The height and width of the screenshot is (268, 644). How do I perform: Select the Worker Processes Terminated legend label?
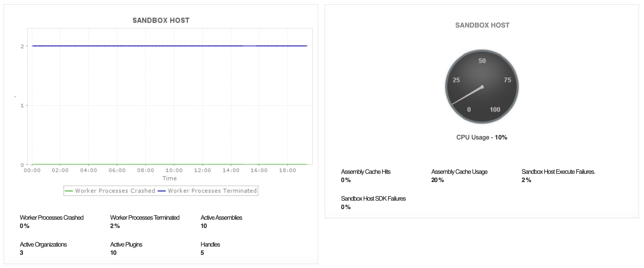click(212, 191)
